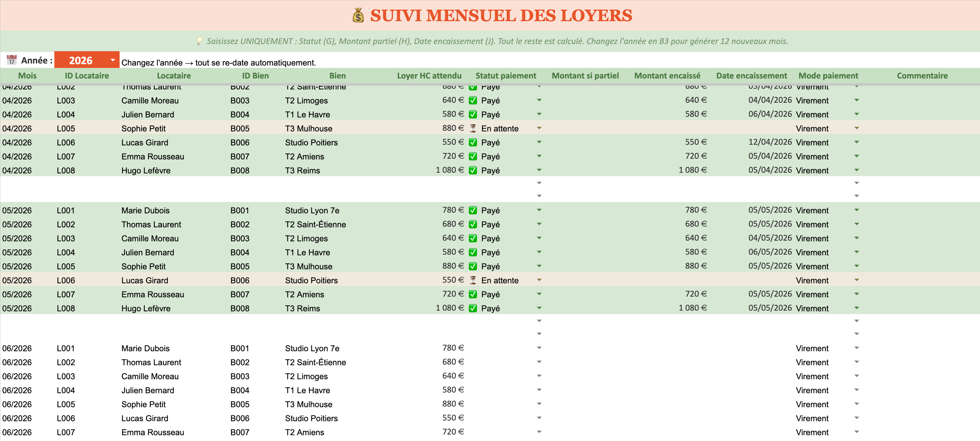Open payment mode dropdown for 04/2026 Julien Bernard

click(856, 114)
